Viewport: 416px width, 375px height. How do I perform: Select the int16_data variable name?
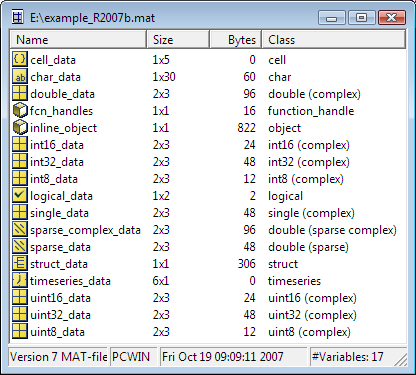click(x=57, y=145)
